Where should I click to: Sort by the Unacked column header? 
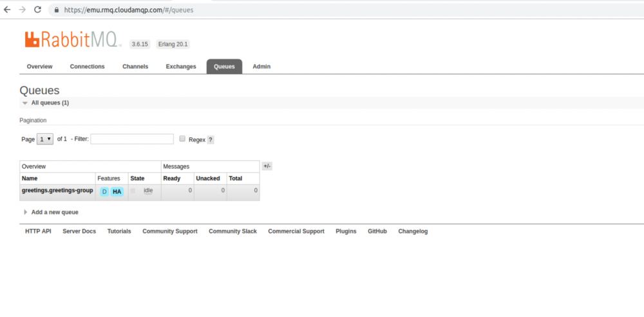(208, 178)
